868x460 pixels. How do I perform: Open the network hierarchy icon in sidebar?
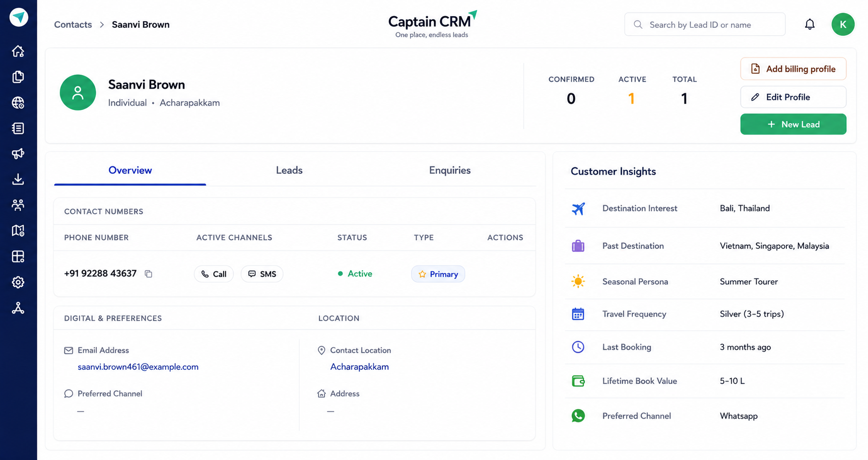18,308
